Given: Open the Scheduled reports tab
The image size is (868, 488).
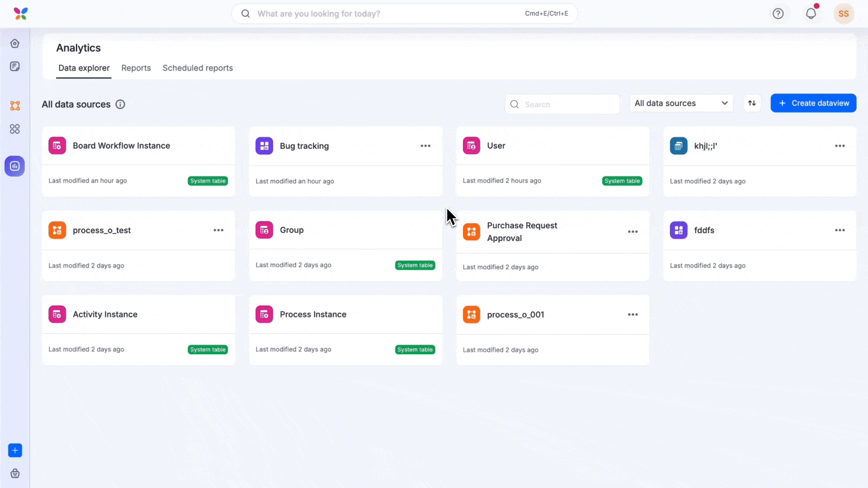Looking at the screenshot, I should click(x=198, y=68).
